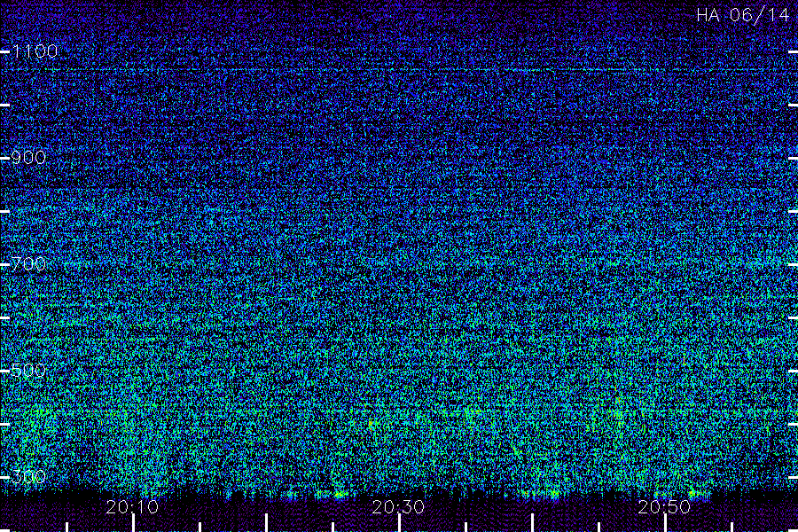Click the 20:10 time label
The height and width of the screenshot is (532, 798).
point(132,506)
